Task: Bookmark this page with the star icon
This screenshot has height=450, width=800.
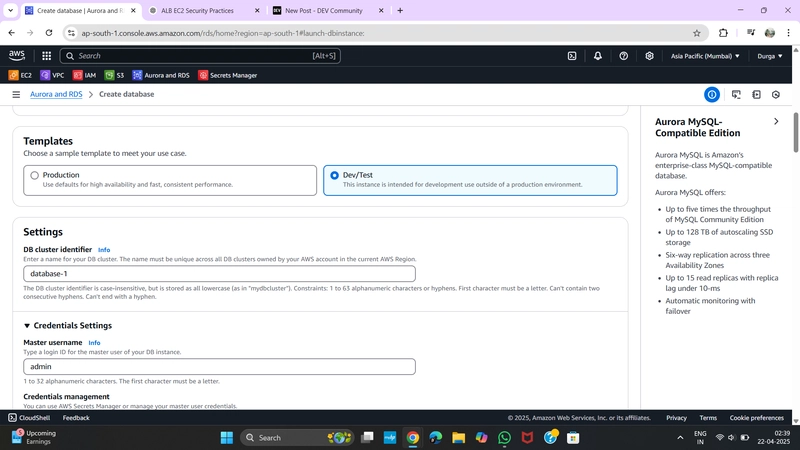Action: (x=696, y=33)
